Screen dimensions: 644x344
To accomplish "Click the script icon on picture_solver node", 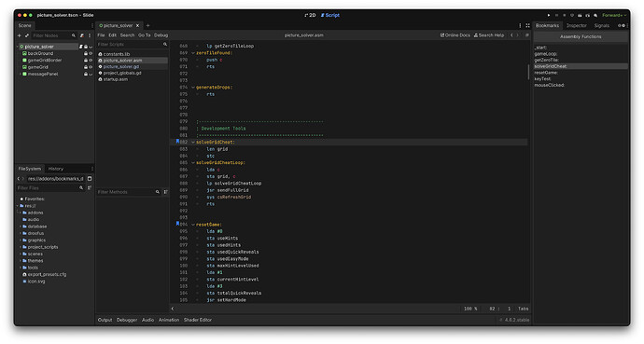I will pos(81,47).
